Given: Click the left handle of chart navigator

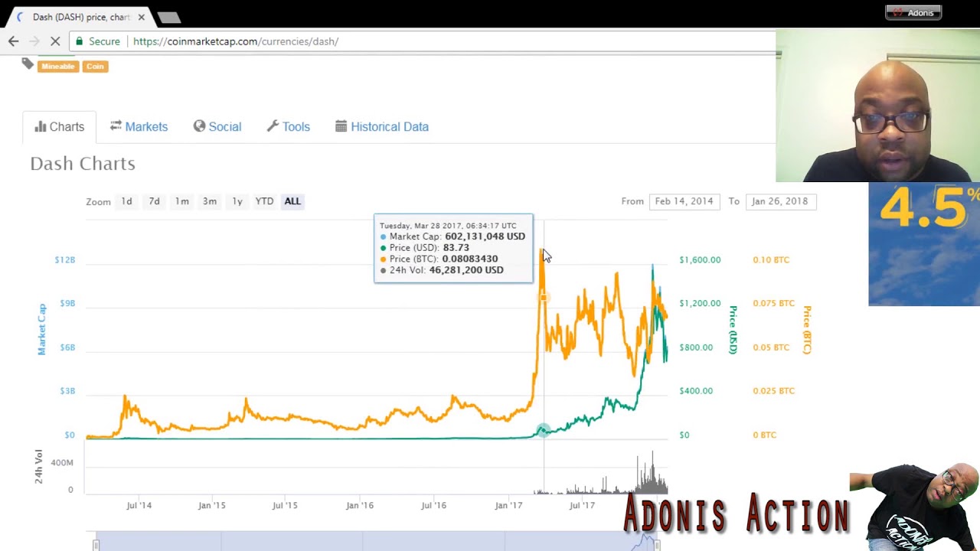Looking at the screenshot, I should [96, 545].
